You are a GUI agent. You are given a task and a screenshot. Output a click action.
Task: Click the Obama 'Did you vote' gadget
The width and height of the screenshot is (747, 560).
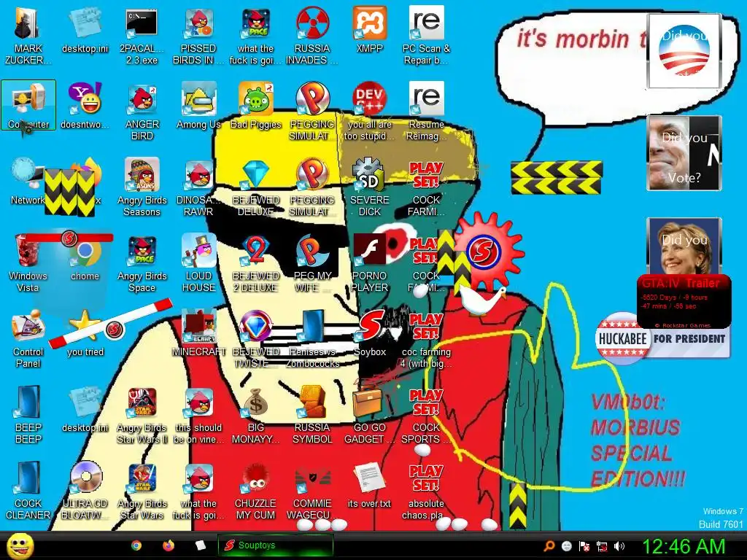tap(683, 50)
